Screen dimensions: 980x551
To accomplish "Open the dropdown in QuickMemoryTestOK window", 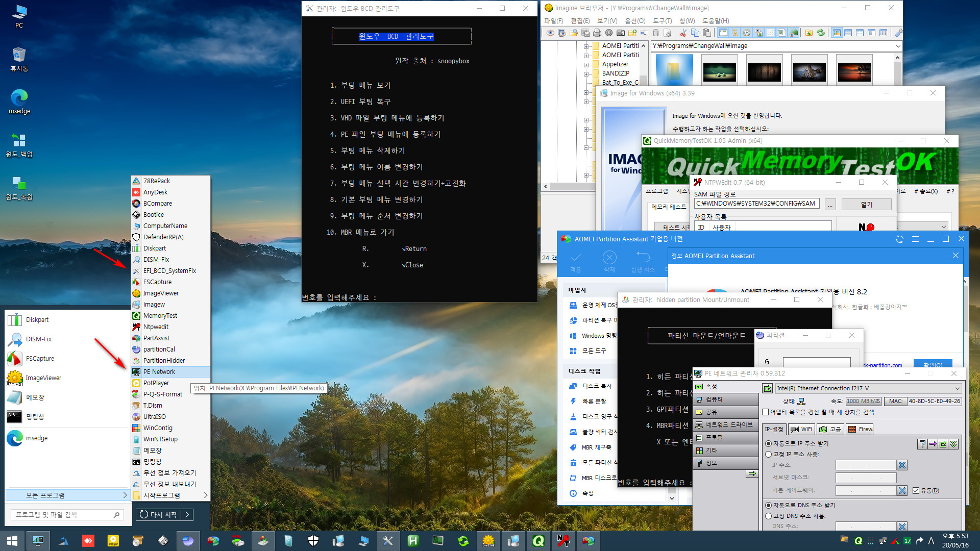I will click(943, 227).
